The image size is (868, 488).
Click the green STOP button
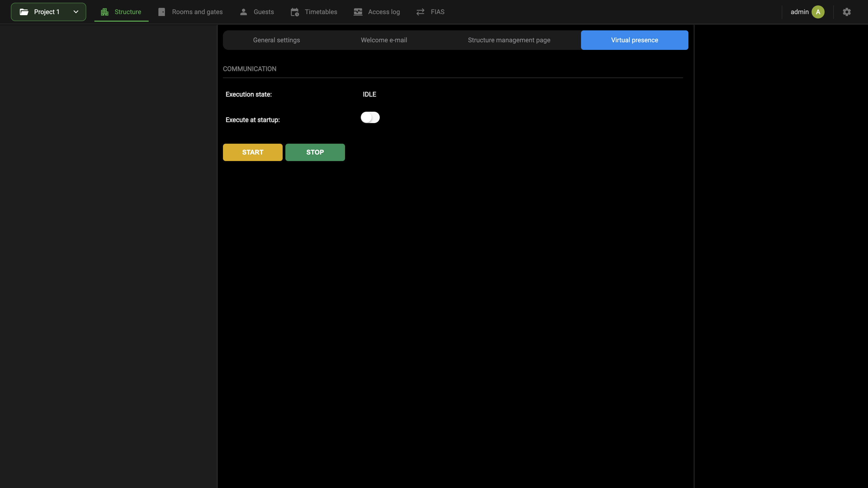[315, 152]
